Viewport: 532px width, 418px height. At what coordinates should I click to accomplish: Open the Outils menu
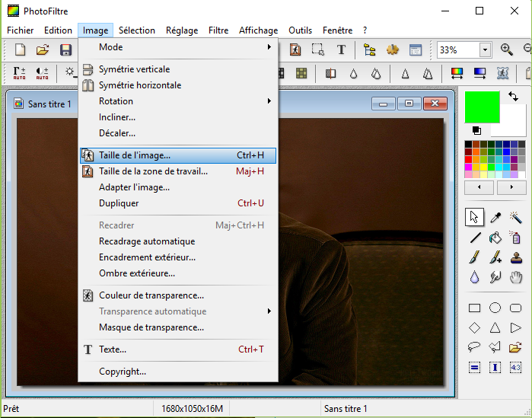[x=301, y=30]
